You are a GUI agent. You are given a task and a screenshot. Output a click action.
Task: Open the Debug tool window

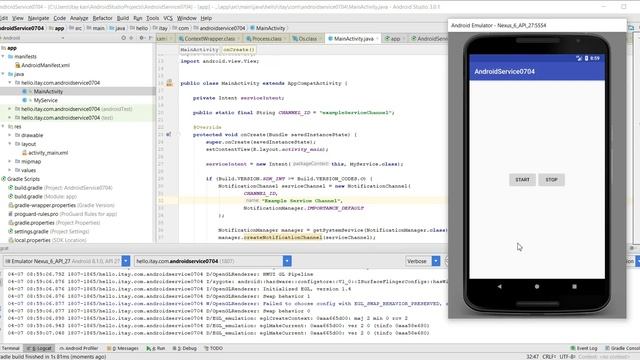pos(184,348)
